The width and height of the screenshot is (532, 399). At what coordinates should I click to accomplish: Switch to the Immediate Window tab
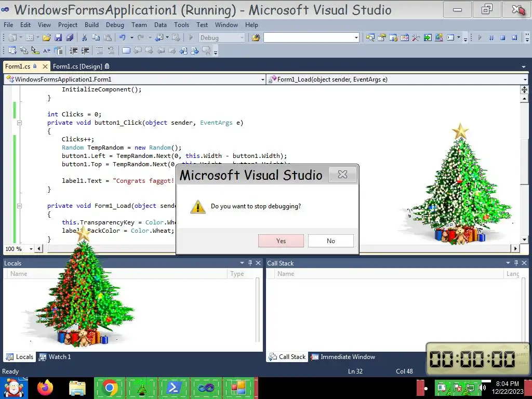click(343, 357)
